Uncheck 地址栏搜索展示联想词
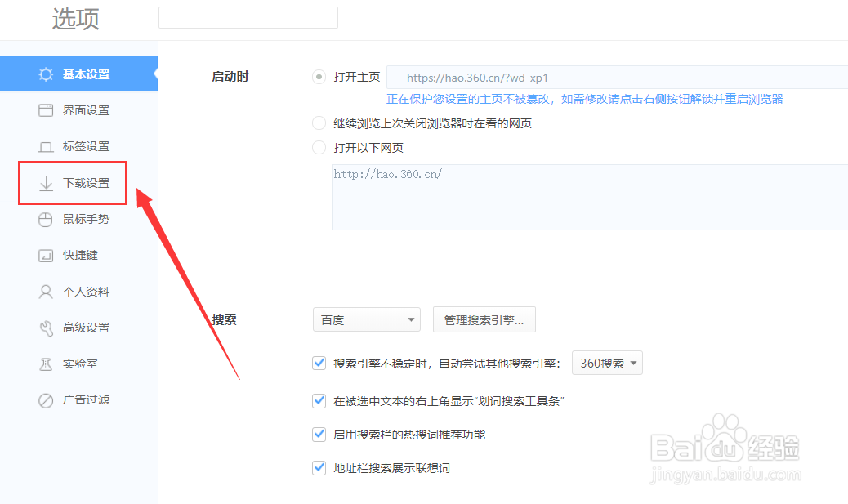Viewport: 848px width, 504px height. coord(319,468)
